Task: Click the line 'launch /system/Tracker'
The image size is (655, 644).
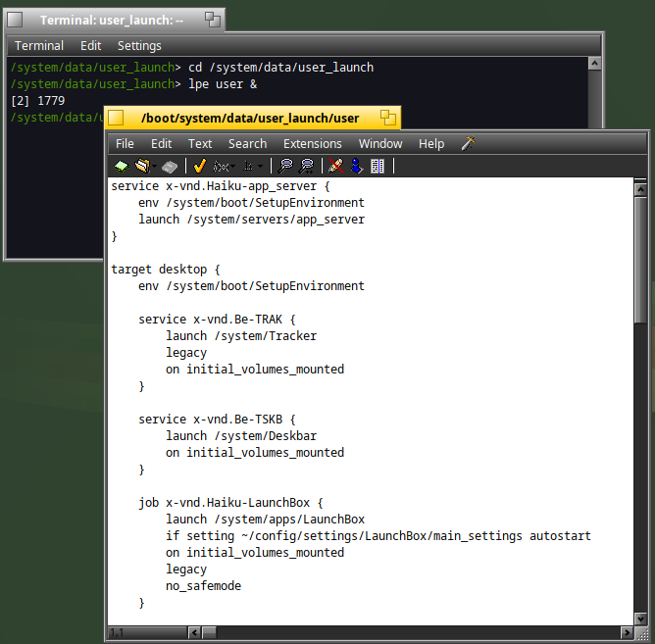Action: [241, 336]
